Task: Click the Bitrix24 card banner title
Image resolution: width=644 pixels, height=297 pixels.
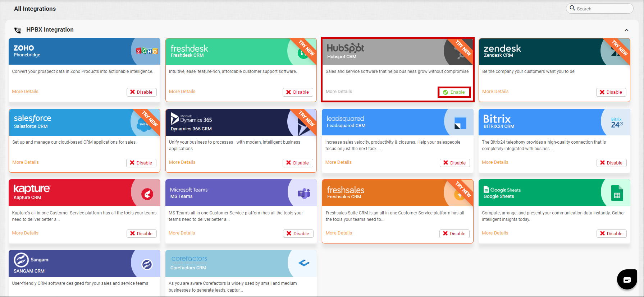Action: (497, 119)
